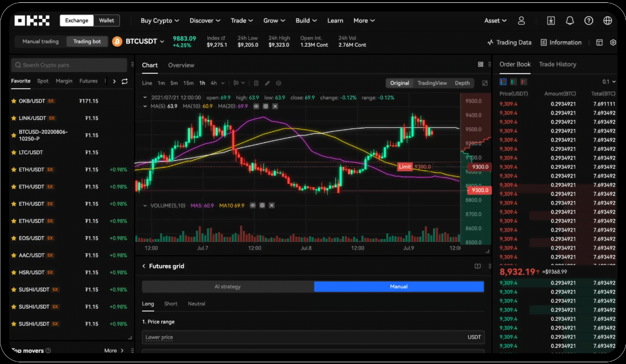626x364 pixels.
Task: Expand the More menu
Action: [x=364, y=21]
